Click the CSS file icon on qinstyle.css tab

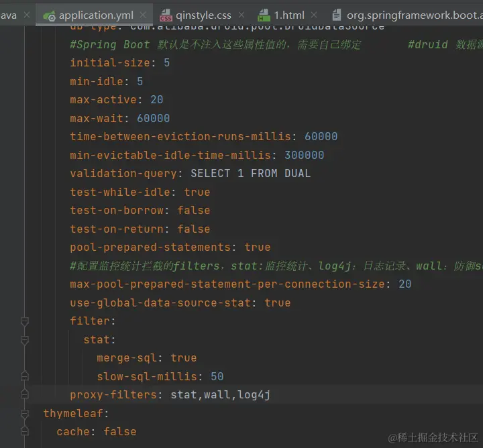coord(166,15)
